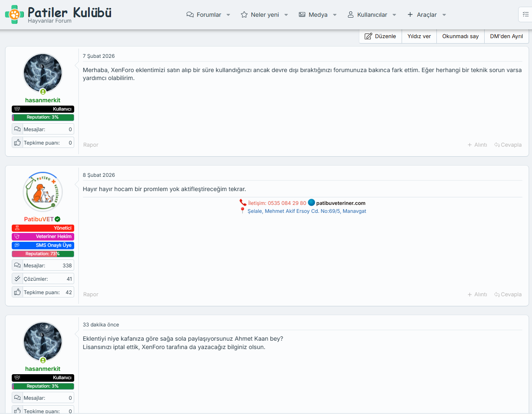The width and height of the screenshot is (532, 414).
Task: Click PatibuVET Mesajlar speech bubble icon
Action: (x=17, y=265)
